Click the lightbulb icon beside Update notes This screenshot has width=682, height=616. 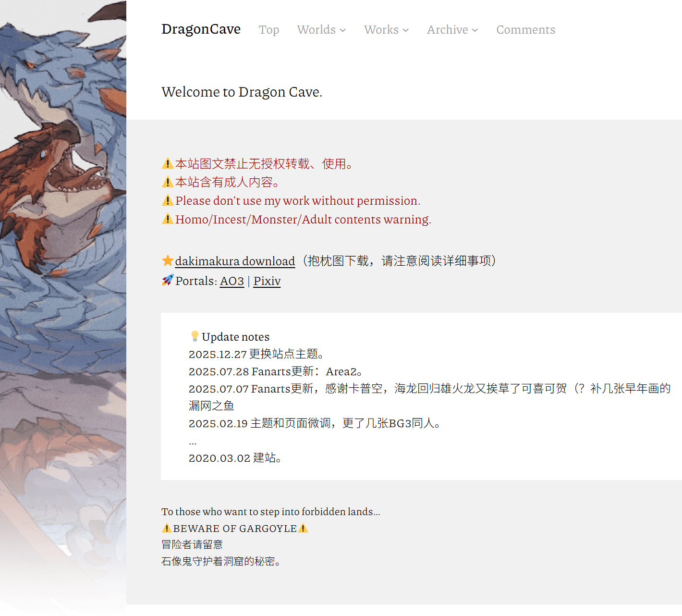195,336
